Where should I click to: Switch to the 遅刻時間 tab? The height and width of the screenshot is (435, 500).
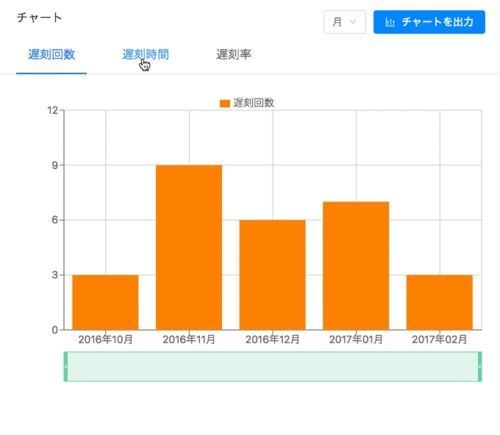click(x=145, y=54)
